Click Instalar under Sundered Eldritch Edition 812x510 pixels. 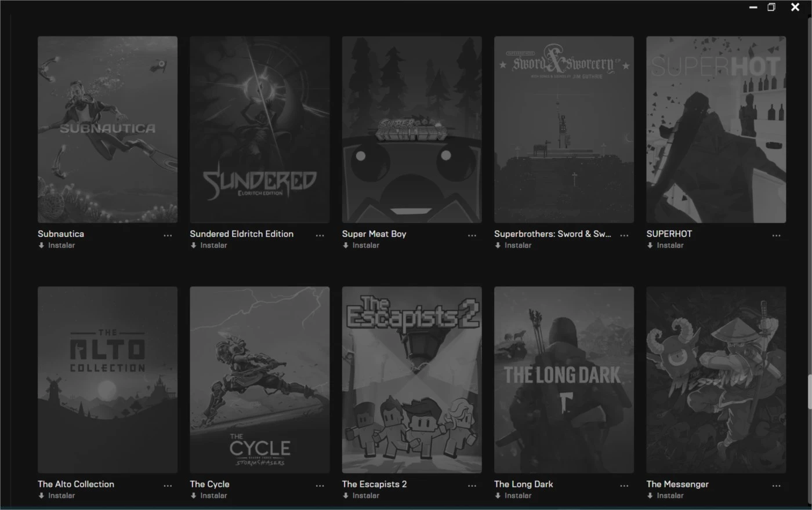(x=208, y=246)
